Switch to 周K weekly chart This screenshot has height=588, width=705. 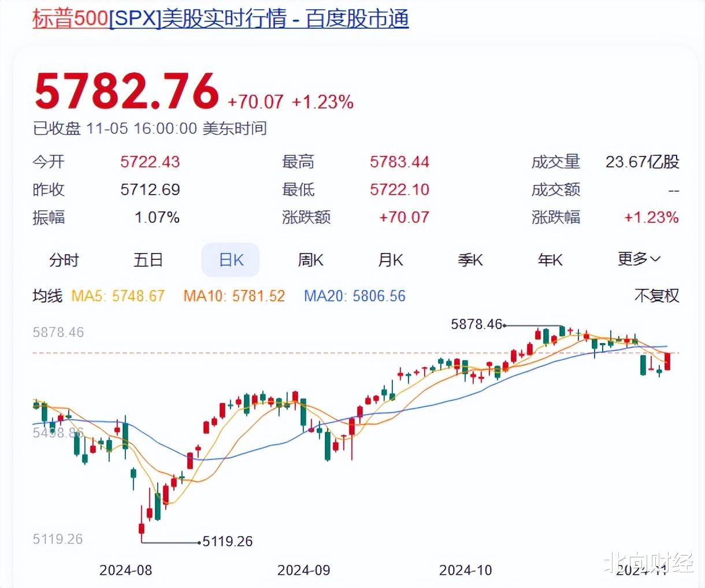click(x=310, y=260)
